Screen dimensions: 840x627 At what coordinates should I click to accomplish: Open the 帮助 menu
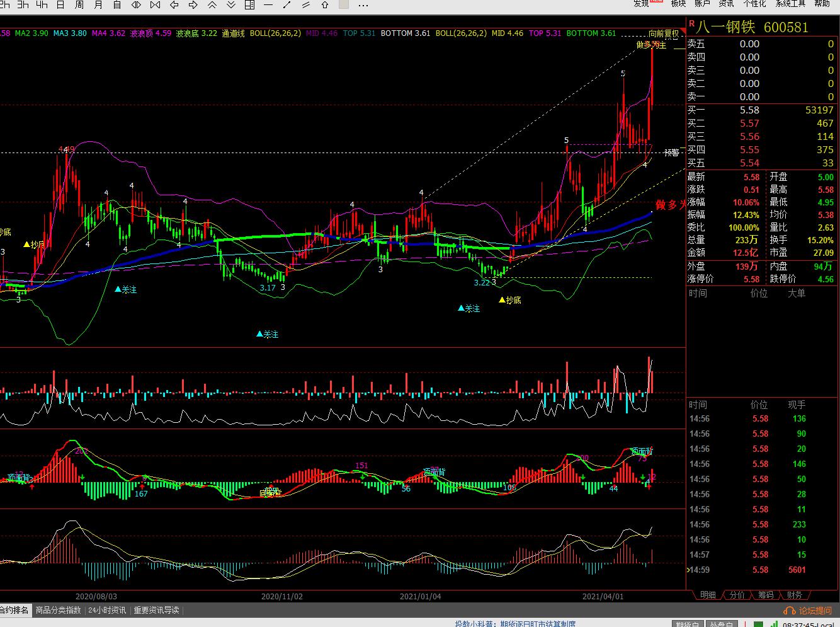[822, 3]
